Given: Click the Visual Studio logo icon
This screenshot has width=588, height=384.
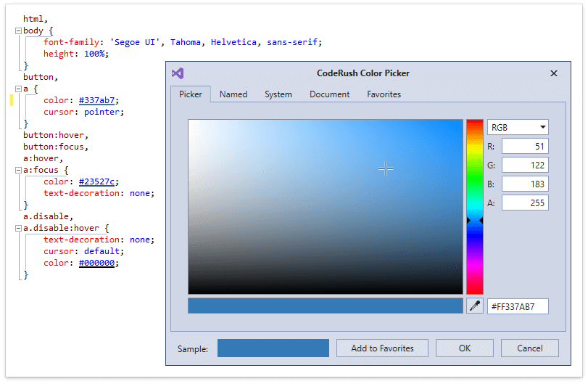Looking at the screenshot, I should click(178, 73).
